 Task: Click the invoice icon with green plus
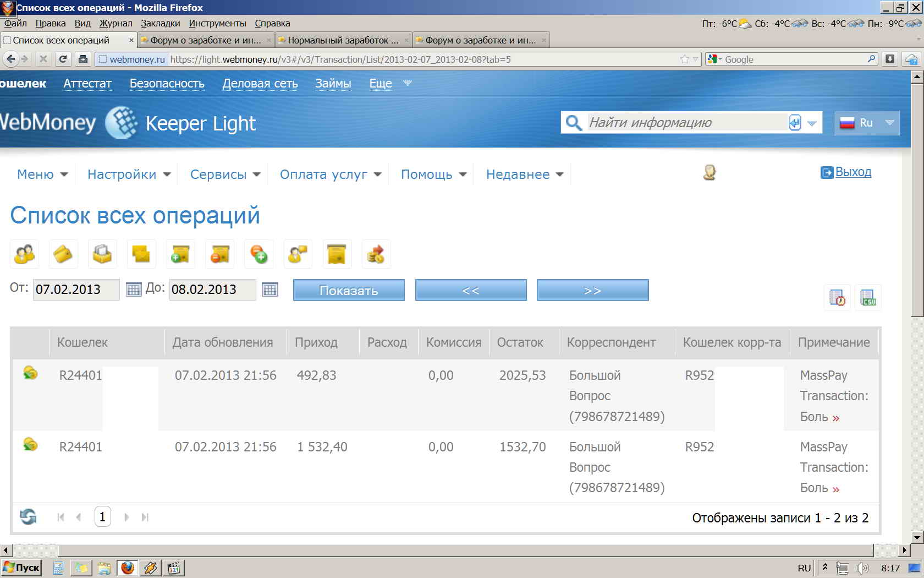[x=180, y=254]
